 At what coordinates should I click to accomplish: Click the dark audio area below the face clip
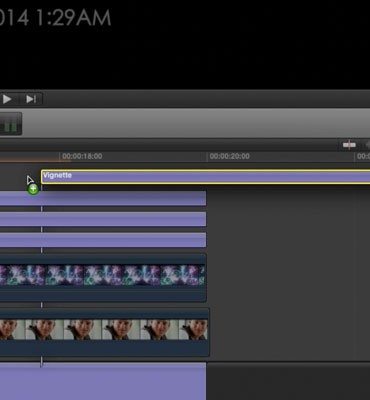tap(104, 348)
